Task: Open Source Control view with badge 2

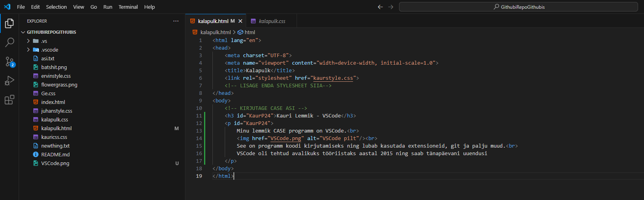Action: 10,62
